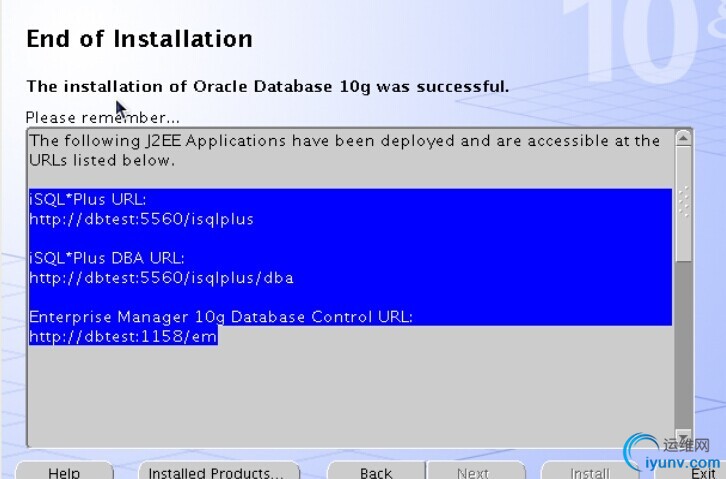This screenshot has height=479, width=726.
Task: Click the "Please remember..." label
Action: tap(102, 118)
